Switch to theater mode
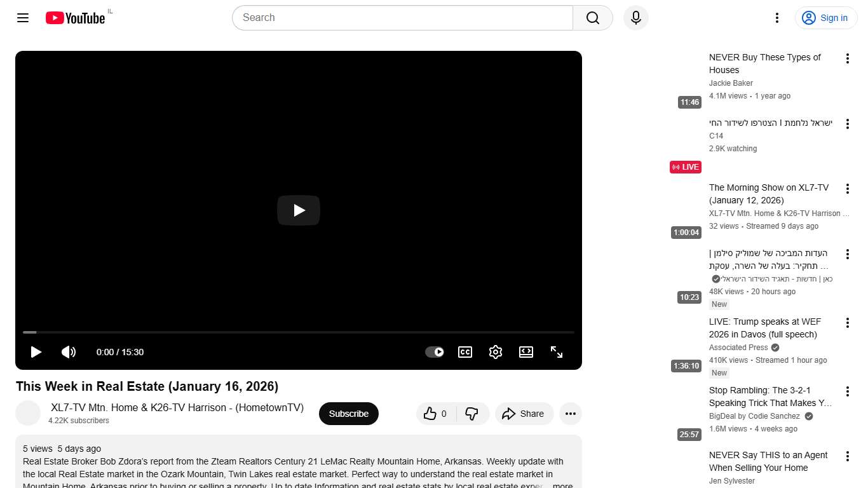The height and width of the screenshot is (488, 868). 526,352
